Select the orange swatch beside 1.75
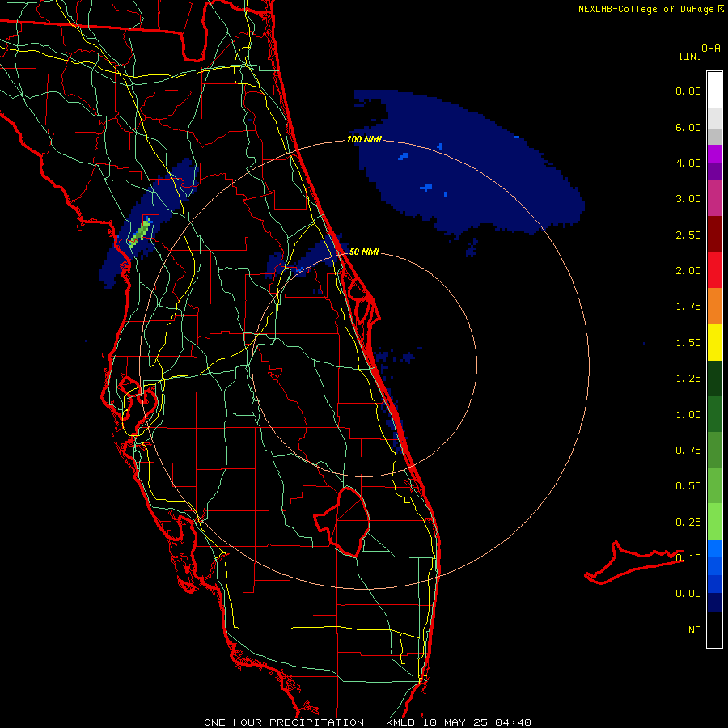Image resolution: width=728 pixels, height=728 pixels. 714,306
